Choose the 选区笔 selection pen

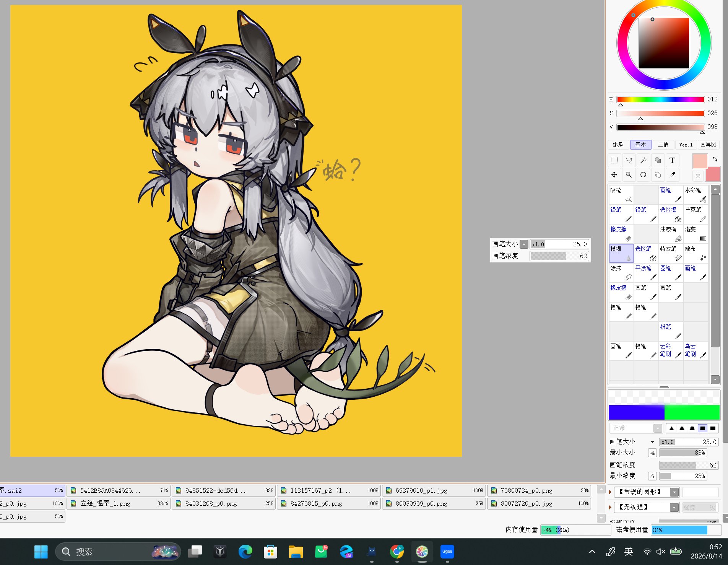point(646,253)
